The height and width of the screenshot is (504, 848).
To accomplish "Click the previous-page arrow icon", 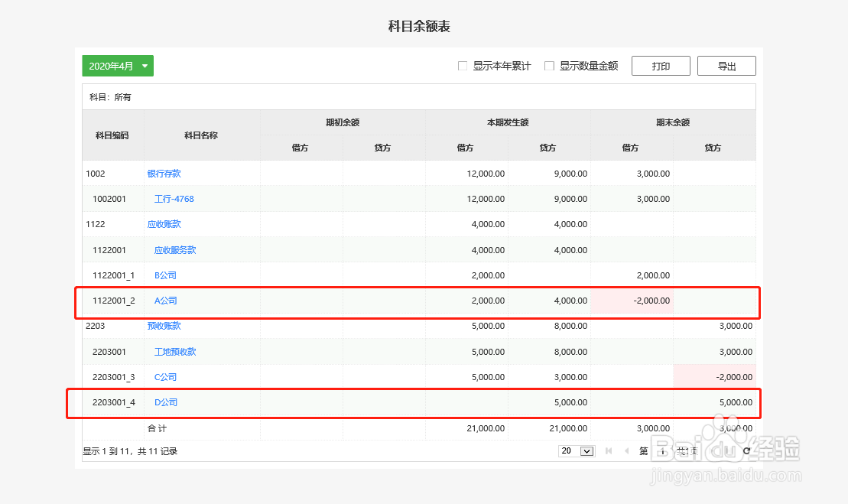I will click(x=627, y=450).
